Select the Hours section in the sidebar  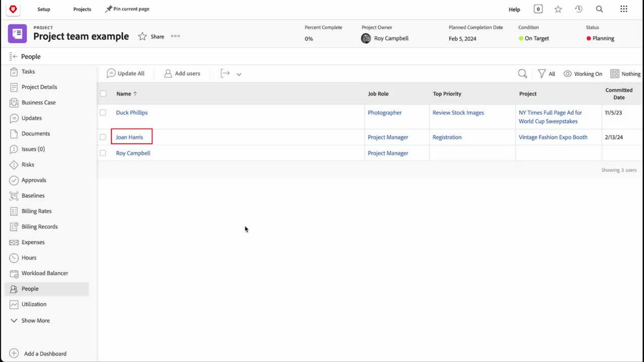(29, 258)
